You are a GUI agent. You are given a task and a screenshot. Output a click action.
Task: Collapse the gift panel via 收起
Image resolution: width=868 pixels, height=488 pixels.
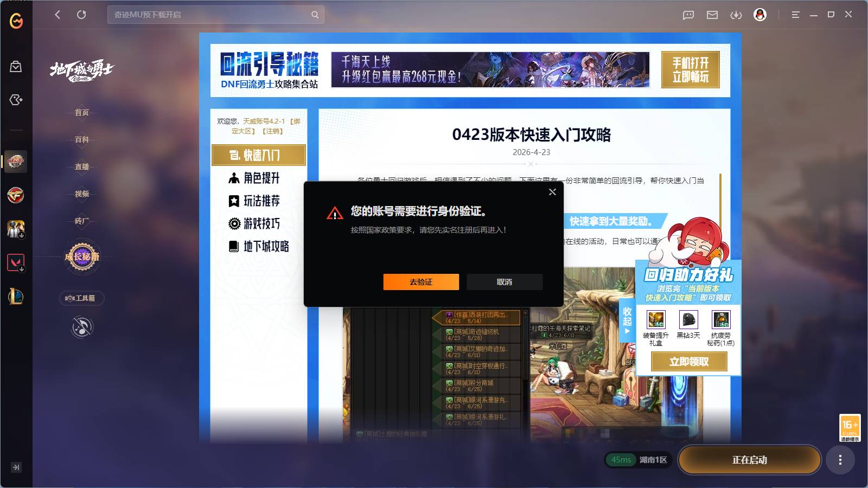pos(627,320)
